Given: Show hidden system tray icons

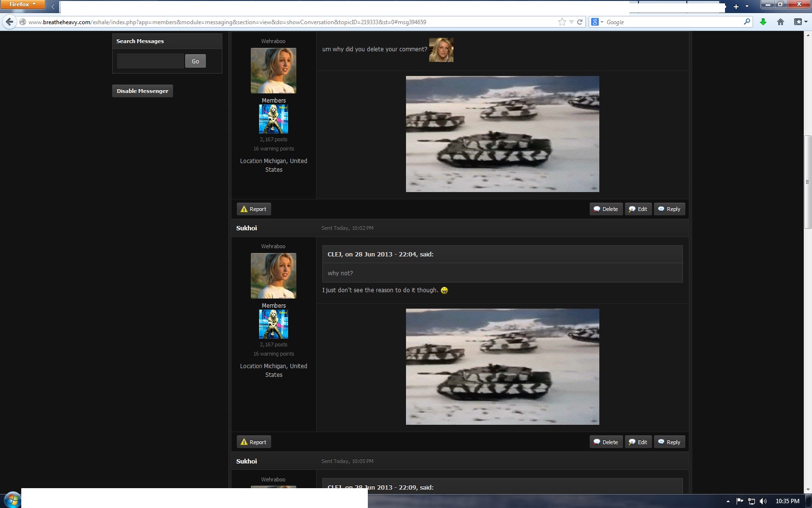Looking at the screenshot, I should (x=728, y=501).
